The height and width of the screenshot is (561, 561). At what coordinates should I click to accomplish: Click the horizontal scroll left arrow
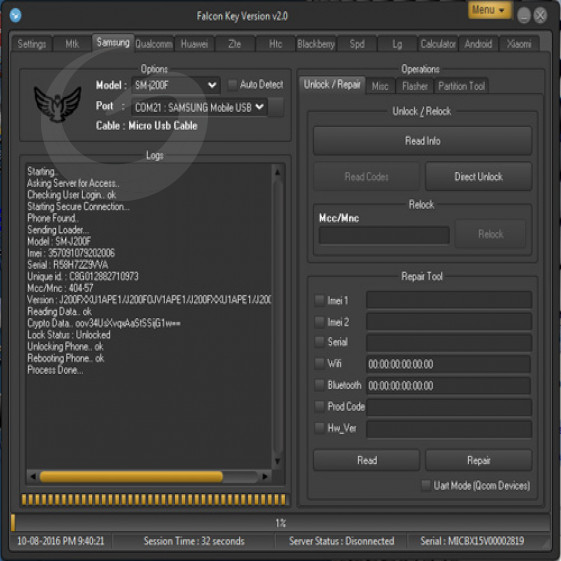pyautogui.click(x=33, y=476)
